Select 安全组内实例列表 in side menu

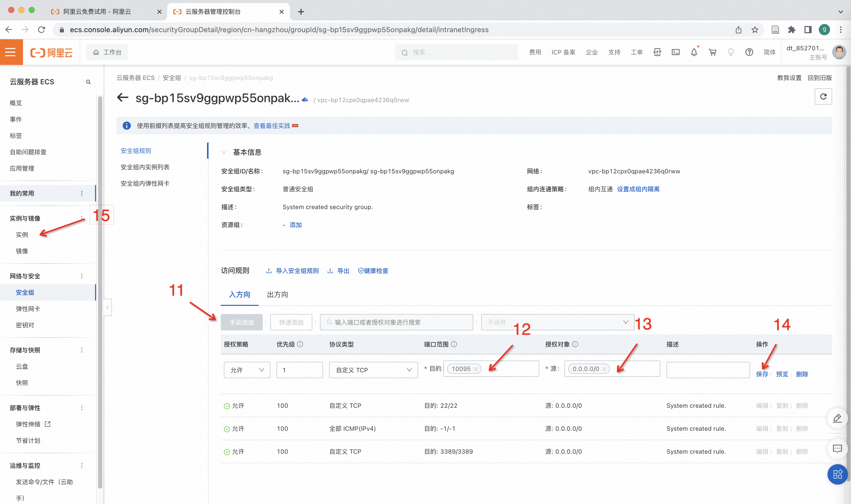(x=145, y=167)
